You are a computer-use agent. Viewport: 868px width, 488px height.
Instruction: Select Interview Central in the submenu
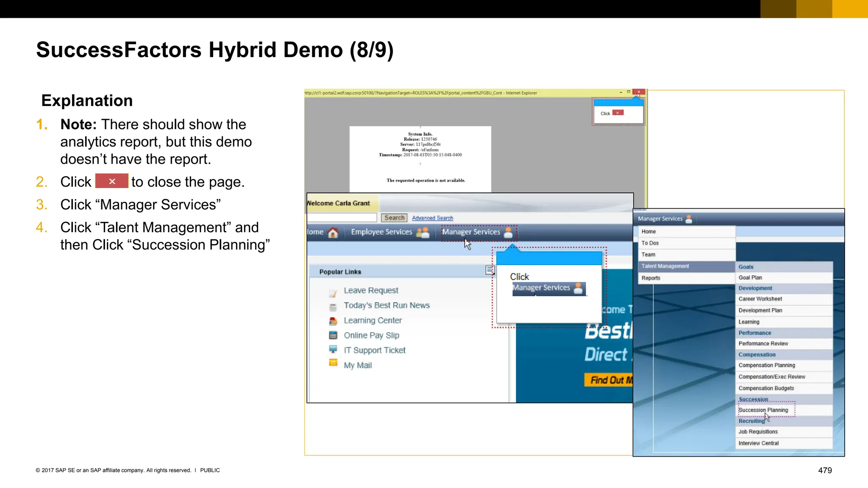tap(784, 443)
